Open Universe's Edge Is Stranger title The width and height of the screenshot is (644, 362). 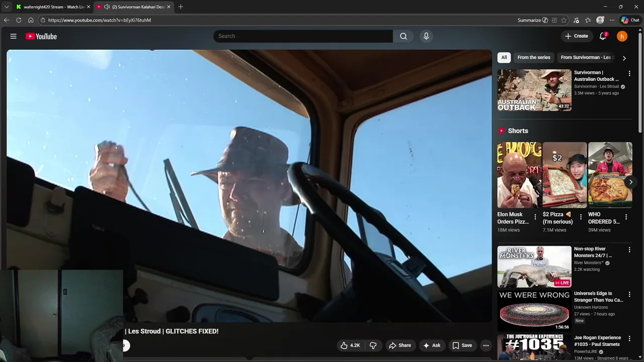coord(599,297)
